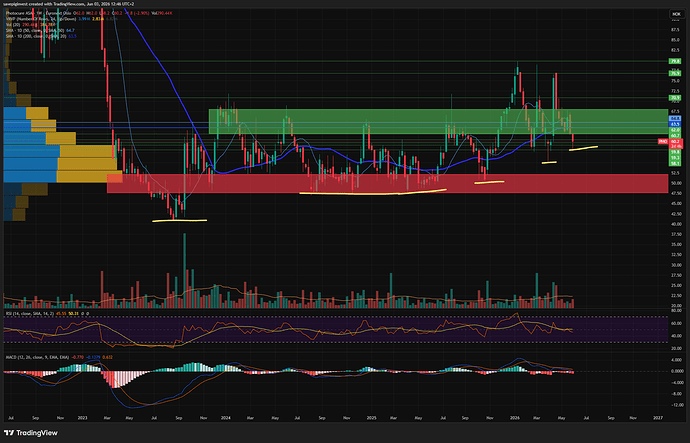Click the red PHO symbol label on the price line
Viewport: 690px width, 443px height.
coord(663,141)
